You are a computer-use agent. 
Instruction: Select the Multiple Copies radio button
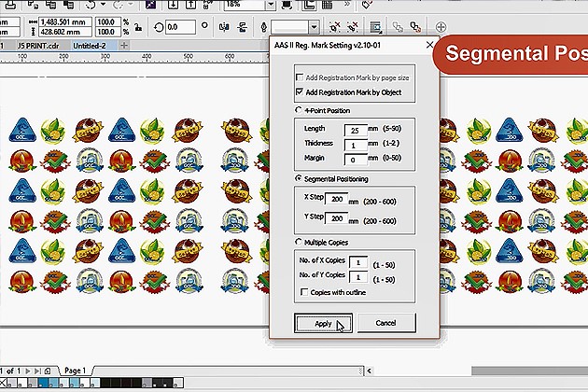[299, 242]
